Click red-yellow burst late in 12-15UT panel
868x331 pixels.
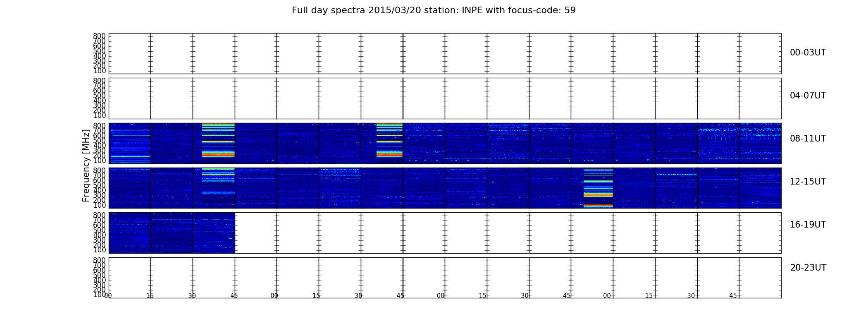[598, 188]
